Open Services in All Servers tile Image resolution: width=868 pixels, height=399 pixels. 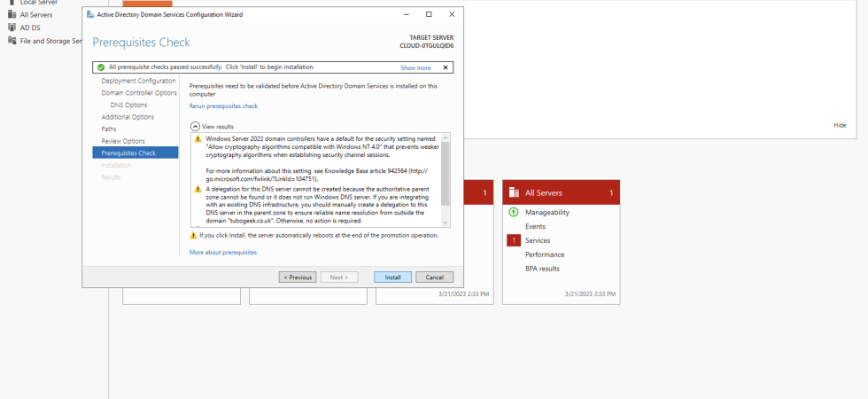point(538,240)
